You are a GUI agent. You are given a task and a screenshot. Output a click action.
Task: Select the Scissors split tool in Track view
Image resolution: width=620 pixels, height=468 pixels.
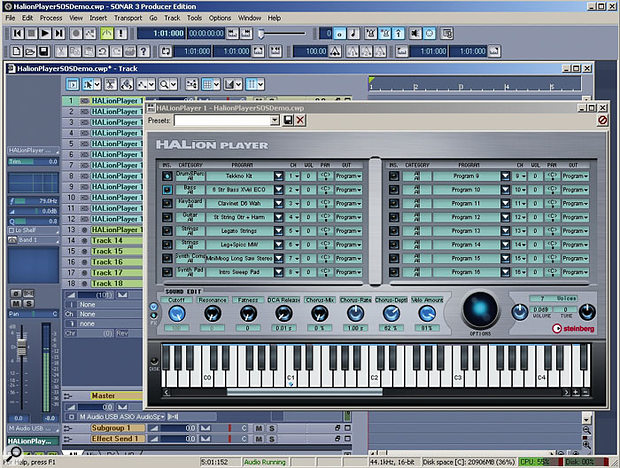111,84
